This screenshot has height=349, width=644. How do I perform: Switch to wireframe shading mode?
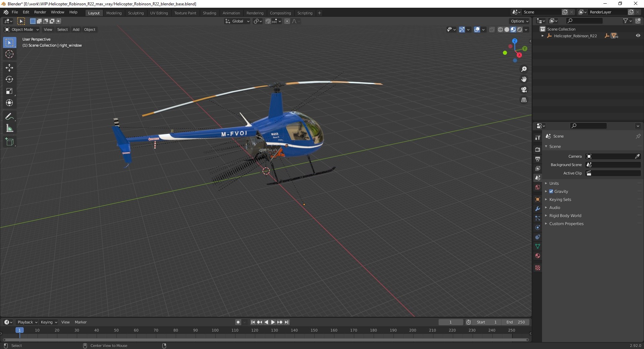click(x=500, y=30)
